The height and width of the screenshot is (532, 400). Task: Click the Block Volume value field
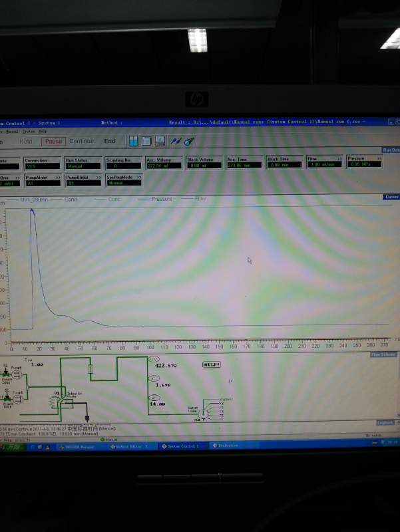(x=204, y=165)
